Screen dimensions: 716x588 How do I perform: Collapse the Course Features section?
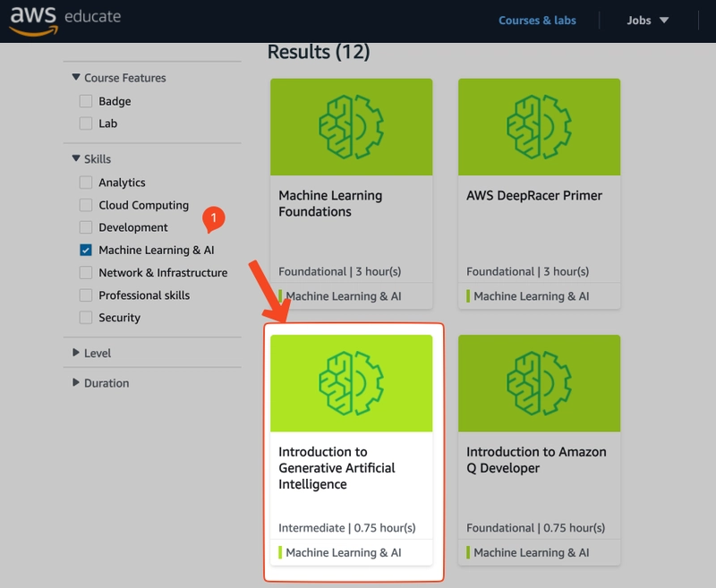tap(119, 78)
